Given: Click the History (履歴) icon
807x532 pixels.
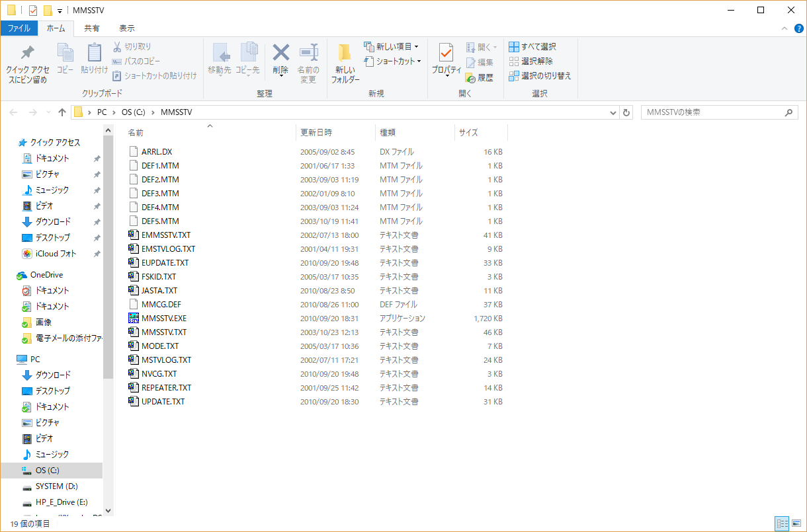Looking at the screenshot, I should pyautogui.click(x=470, y=77).
